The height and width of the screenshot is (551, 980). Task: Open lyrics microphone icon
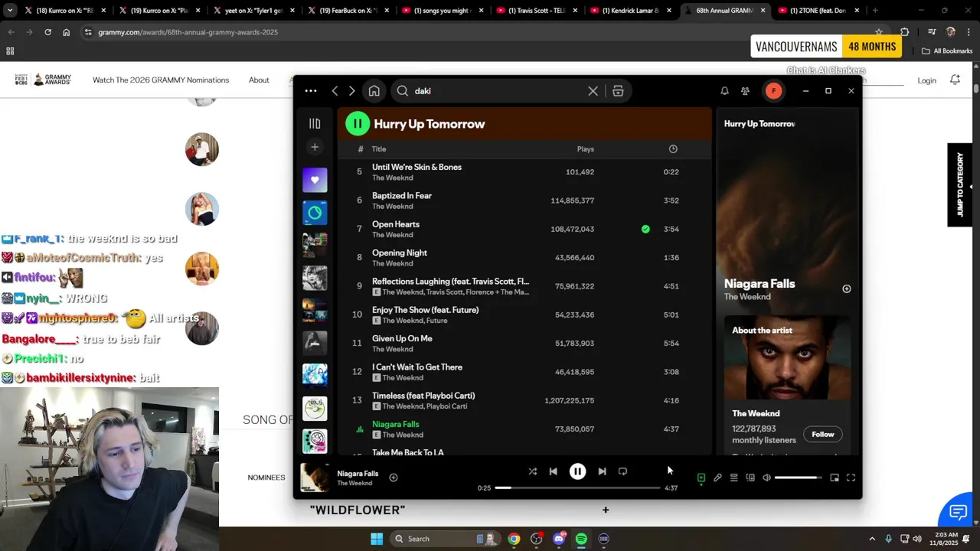(717, 478)
